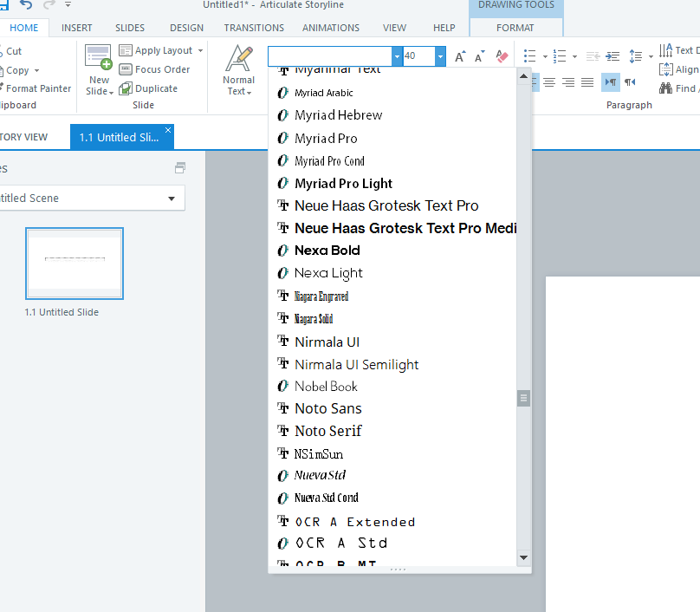Open bullet list options arrow
Screen dimensions: 700x612
click(545, 56)
